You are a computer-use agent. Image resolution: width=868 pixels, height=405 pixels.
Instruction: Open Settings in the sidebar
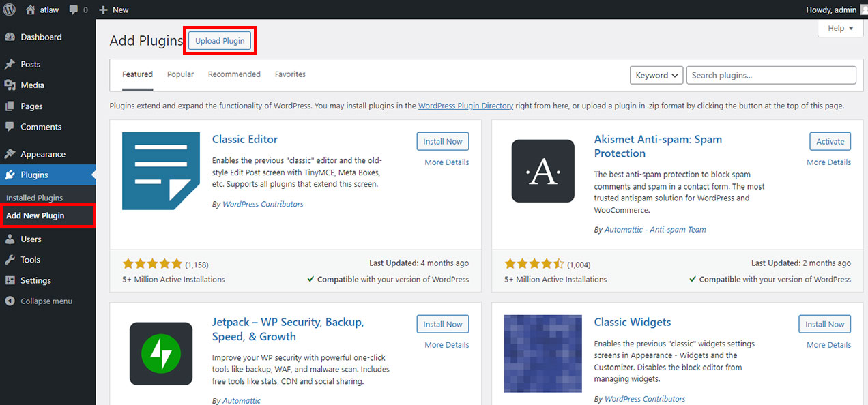(35, 280)
